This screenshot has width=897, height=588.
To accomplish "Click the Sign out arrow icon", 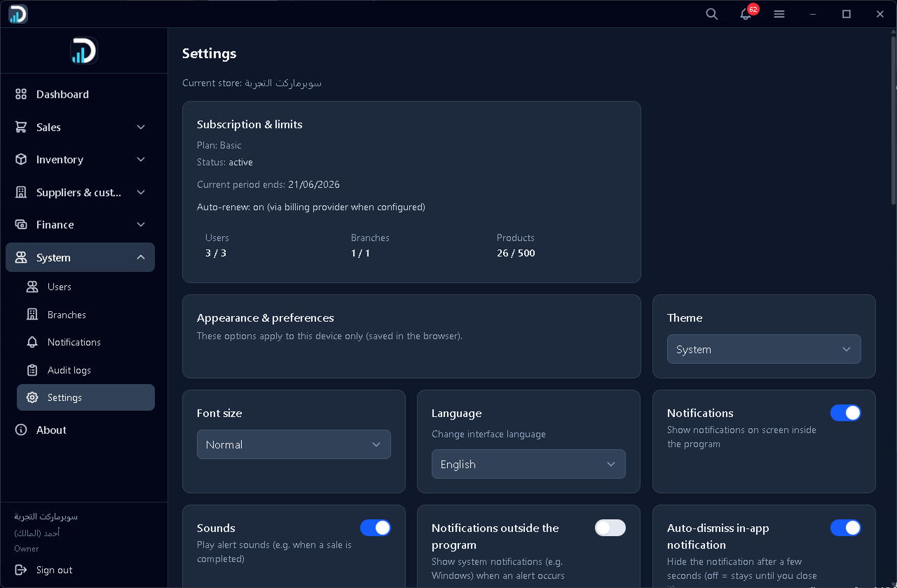I will click(x=21, y=570).
